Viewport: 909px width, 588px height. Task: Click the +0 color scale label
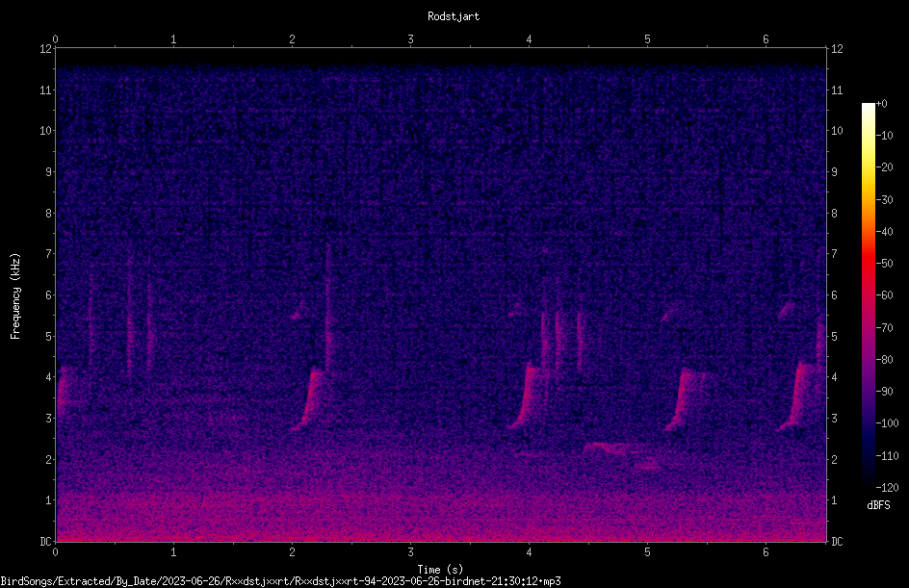click(x=881, y=104)
